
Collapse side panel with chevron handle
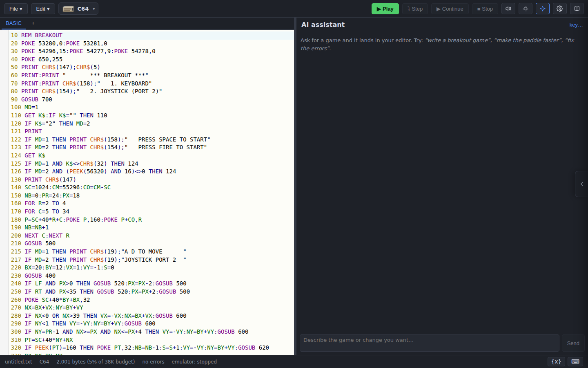point(581,184)
